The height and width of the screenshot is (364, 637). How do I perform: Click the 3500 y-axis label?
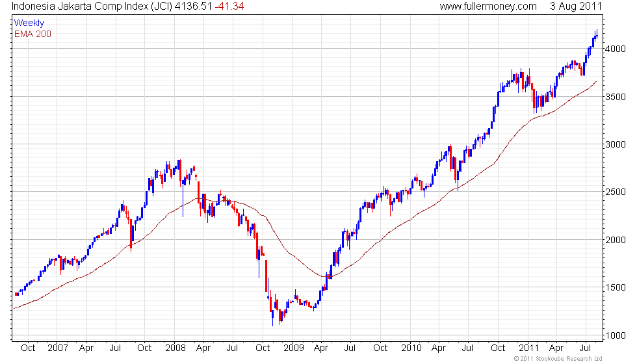[615, 97]
